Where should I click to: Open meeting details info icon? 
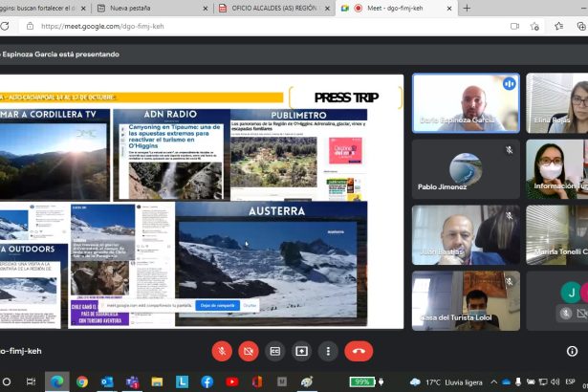(572, 351)
